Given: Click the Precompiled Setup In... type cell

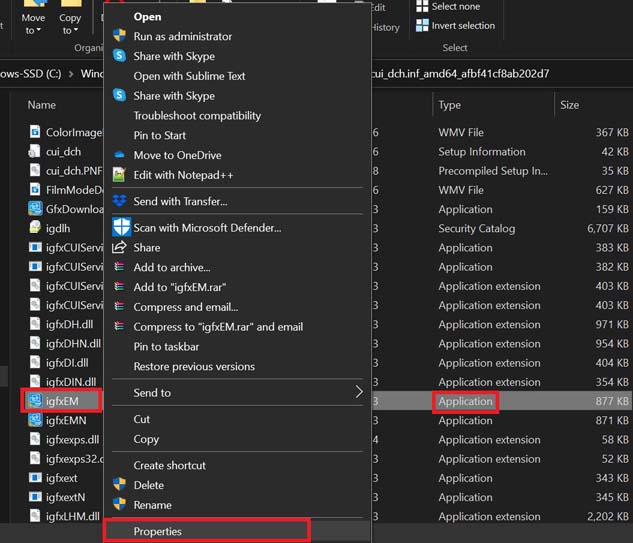Looking at the screenshot, I should pyautogui.click(x=493, y=171).
